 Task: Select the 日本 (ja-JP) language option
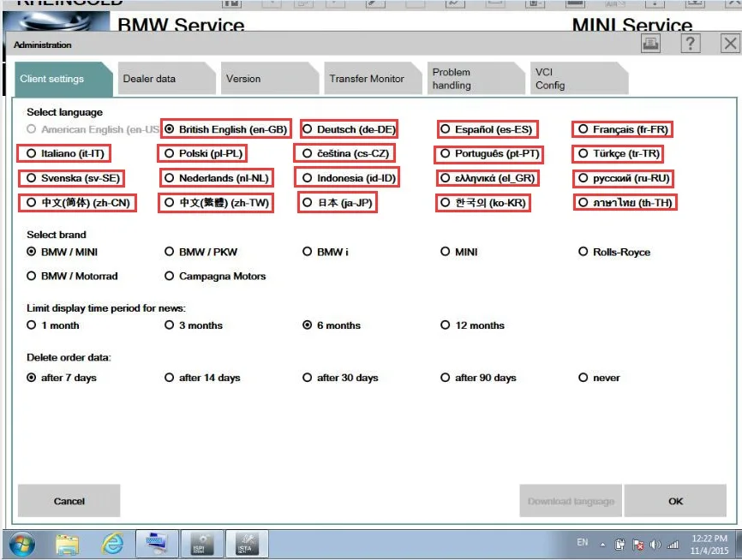[x=308, y=203]
